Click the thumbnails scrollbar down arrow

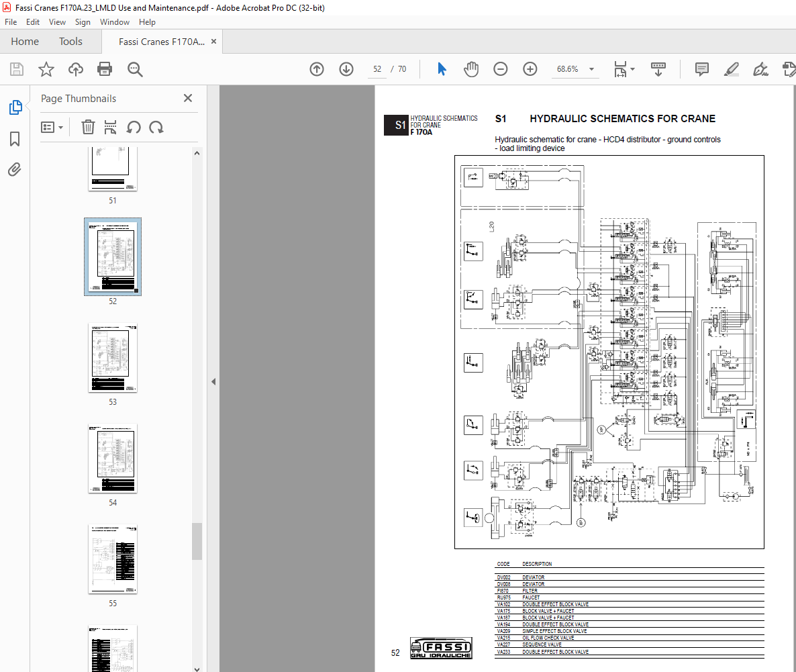coord(197,669)
